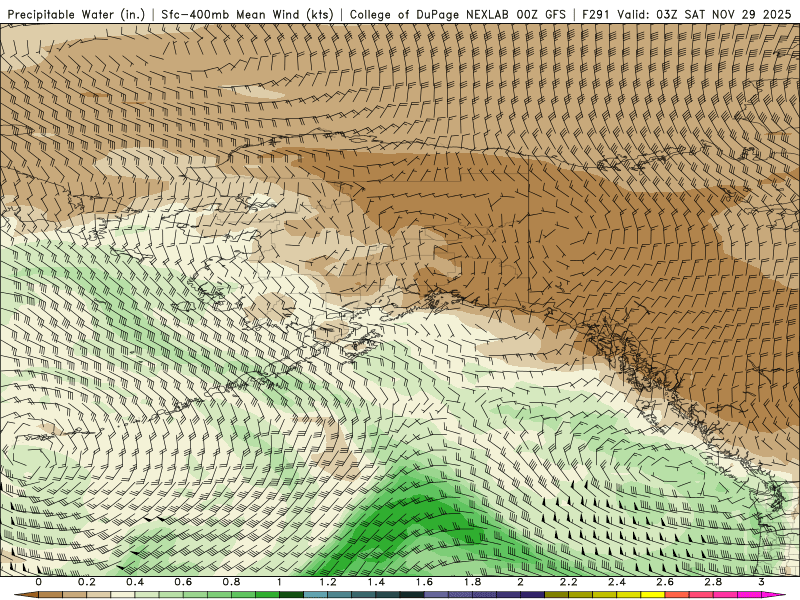This screenshot has width=800, height=600.
Task: Click the '0' label on the color scale
Action: click(38, 582)
